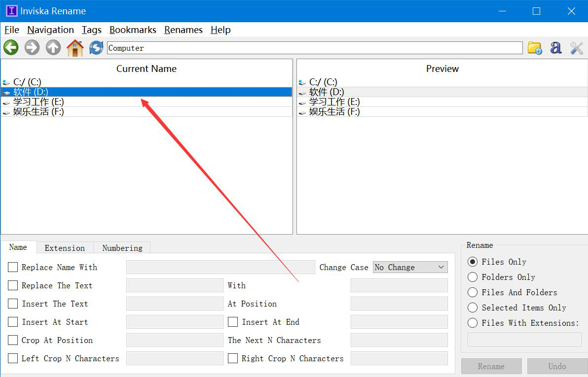Select Files With Extensions option
588x377 pixels.
point(473,323)
